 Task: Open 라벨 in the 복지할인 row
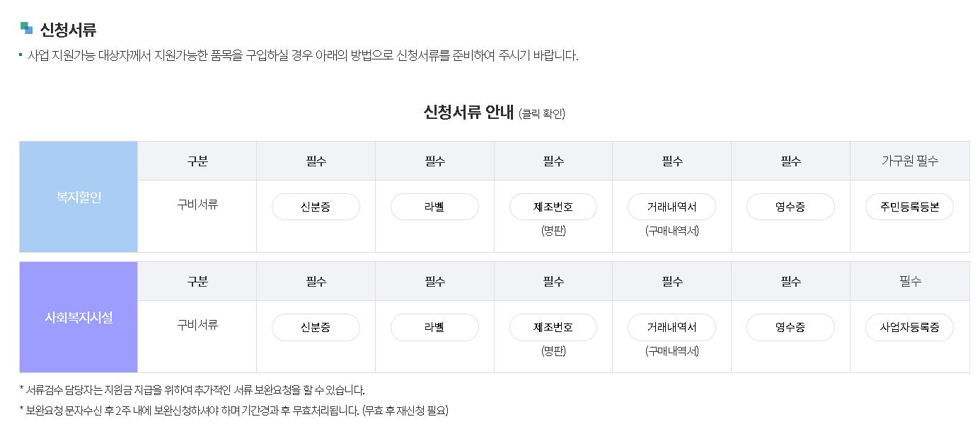[x=434, y=207]
